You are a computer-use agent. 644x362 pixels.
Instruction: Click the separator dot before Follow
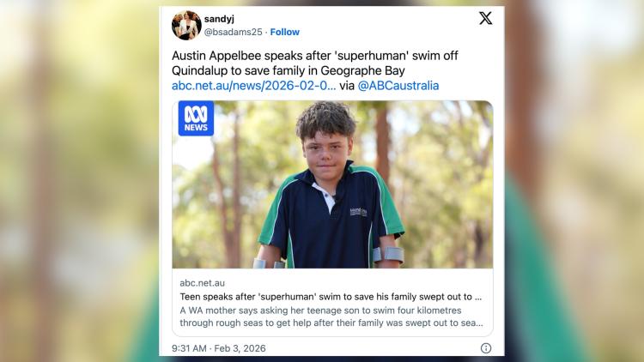point(265,32)
